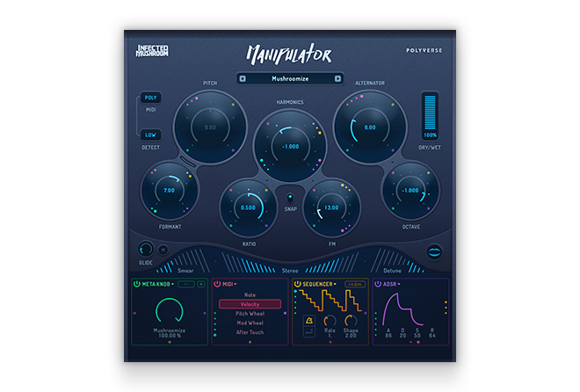The image size is (580, 392).
Task: Click the green Meta Knob dial
Action: click(x=169, y=311)
